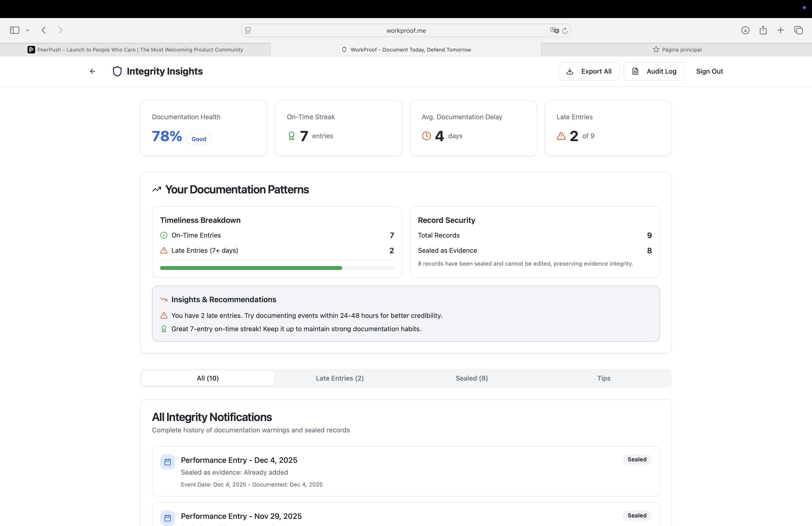Switch to the Late Entries filter tab
Screen dimensions: 812x526
(340, 378)
